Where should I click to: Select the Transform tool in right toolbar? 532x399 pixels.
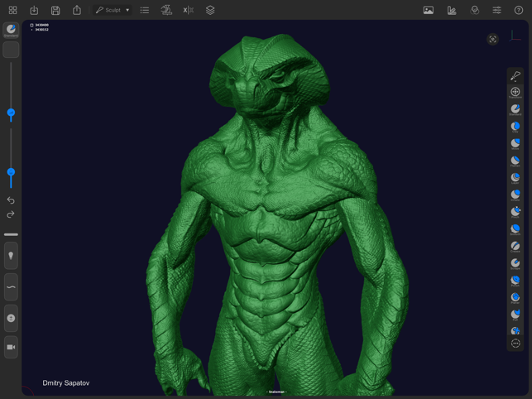[515, 92]
